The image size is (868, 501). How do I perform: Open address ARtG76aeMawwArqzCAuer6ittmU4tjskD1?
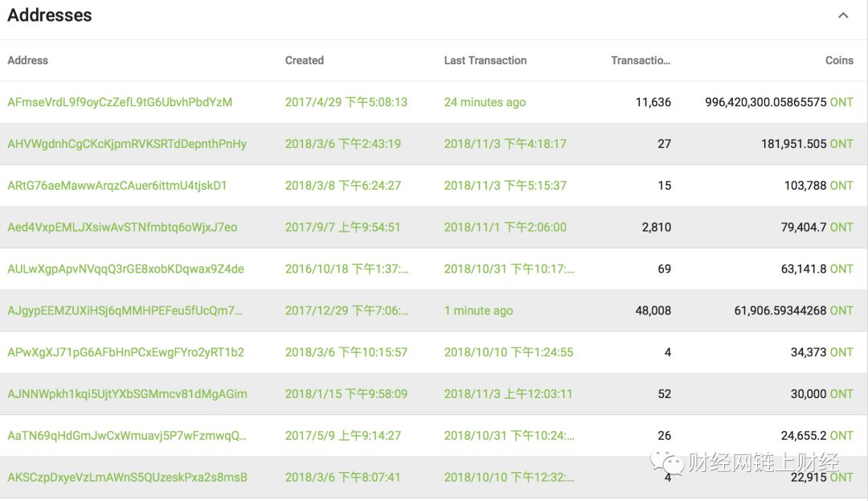click(117, 186)
